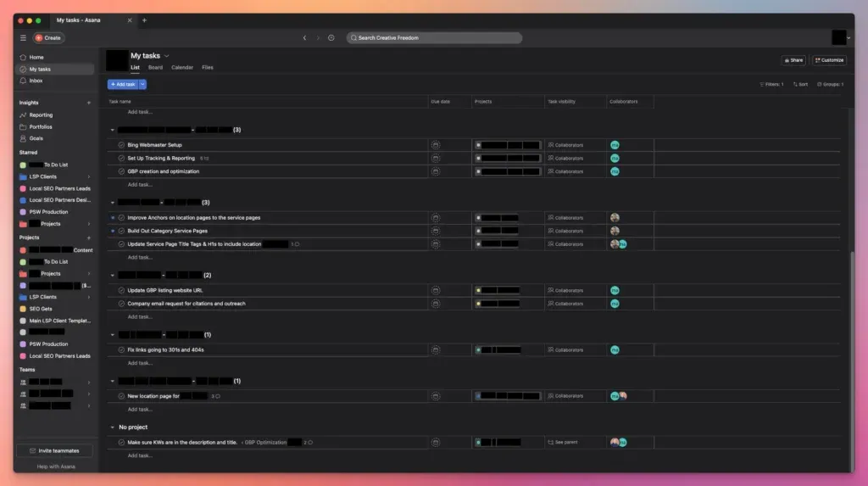
Task: Open the due date calendar icon for Bing Webmaster Setup
Action: pos(436,145)
